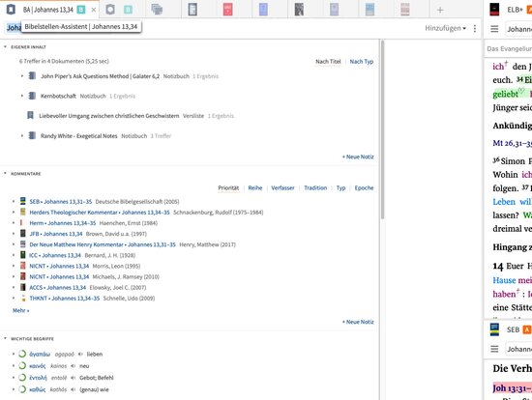Sort commentaries by Priorität
Image resolution: width=532 pixels, height=400 pixels.
tap(228, 187)
